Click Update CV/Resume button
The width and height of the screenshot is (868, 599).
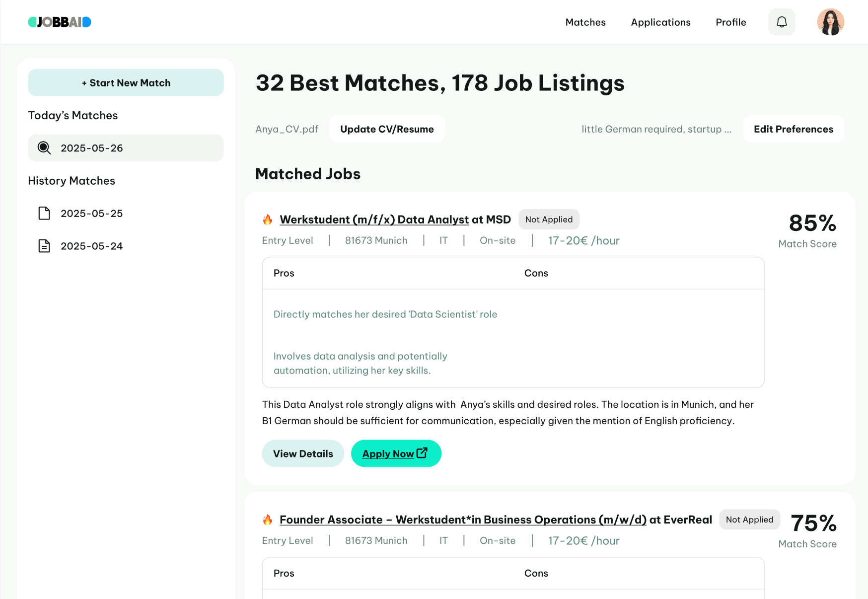(387, 129)
